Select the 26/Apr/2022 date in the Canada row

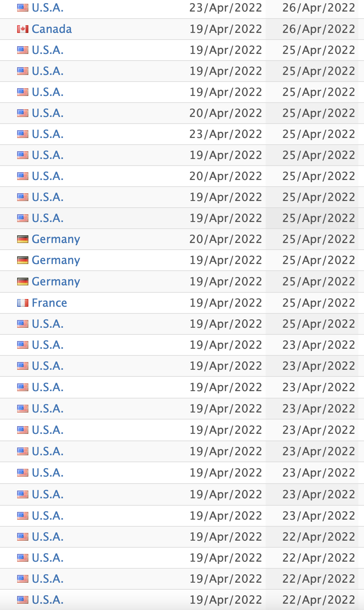[x=319, y=29]
